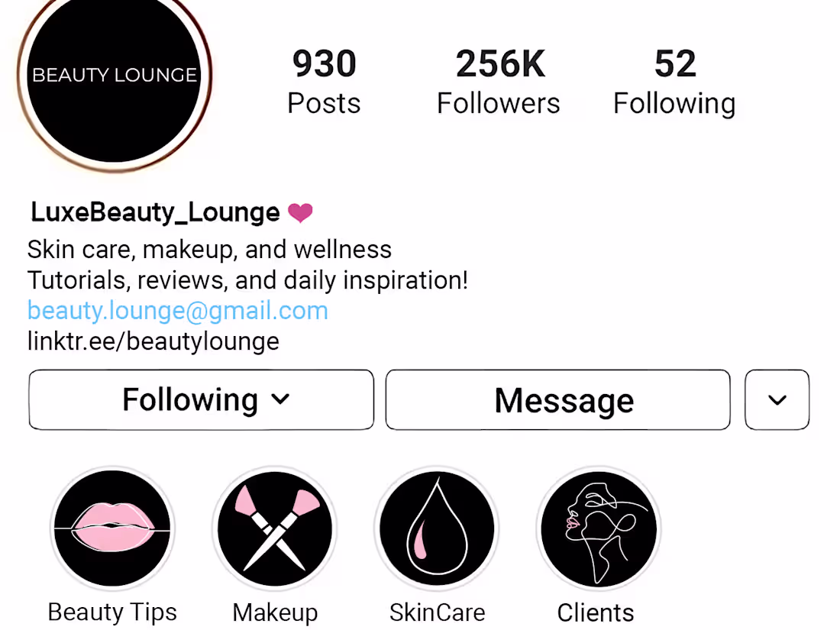Open the beauty.lounge@gmail.com email link
This screenshot has width=840, height=630.
178,312
